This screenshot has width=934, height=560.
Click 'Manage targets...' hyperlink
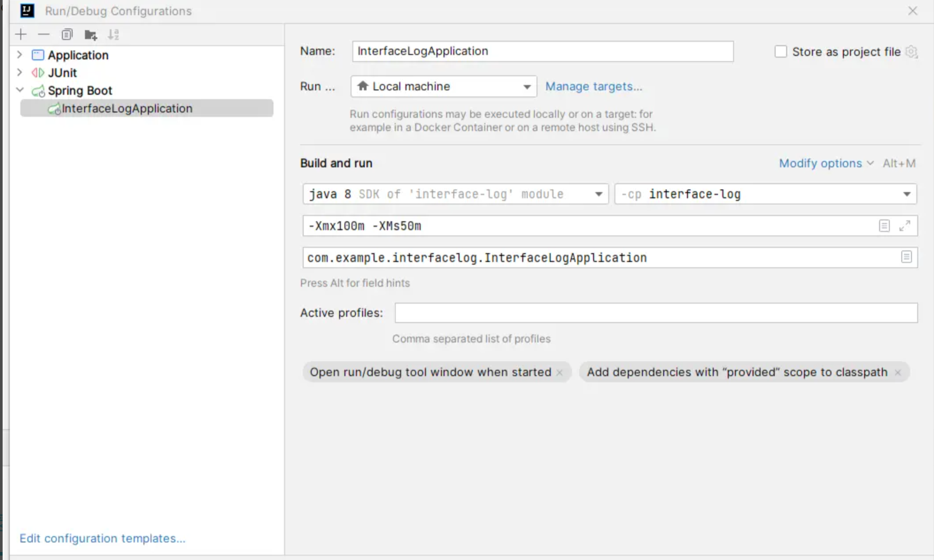coord(593,86)
